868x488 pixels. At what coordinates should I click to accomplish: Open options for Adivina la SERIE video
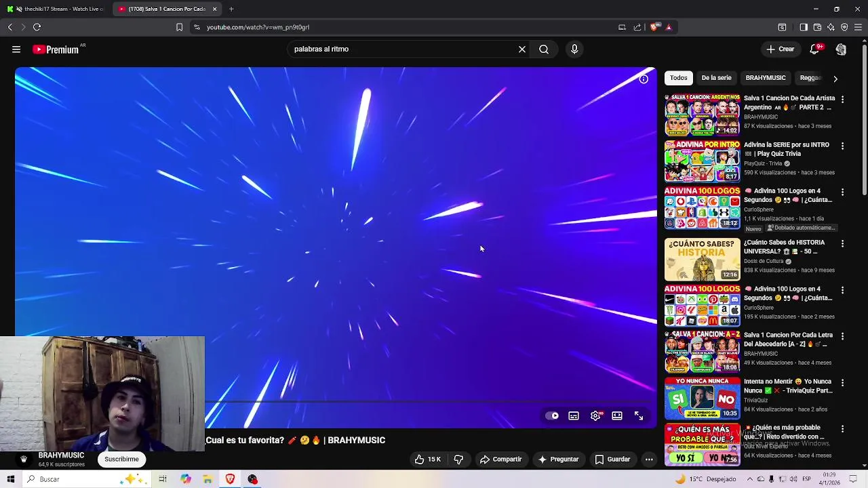pos(842,146)
